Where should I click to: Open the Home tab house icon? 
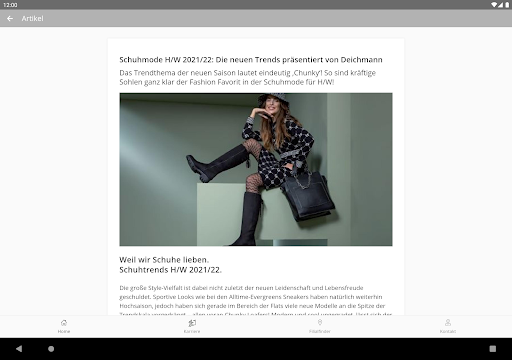tap(64, 323)
